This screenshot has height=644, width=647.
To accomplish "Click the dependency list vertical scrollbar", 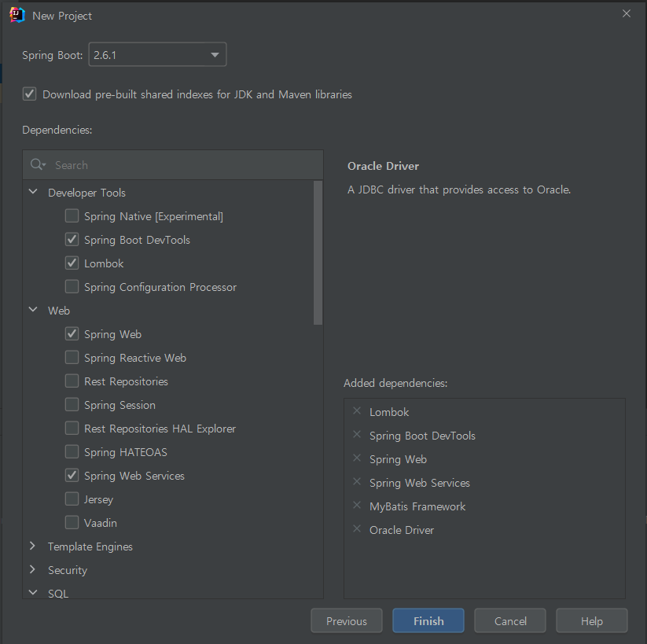I will tap(318, 252).
